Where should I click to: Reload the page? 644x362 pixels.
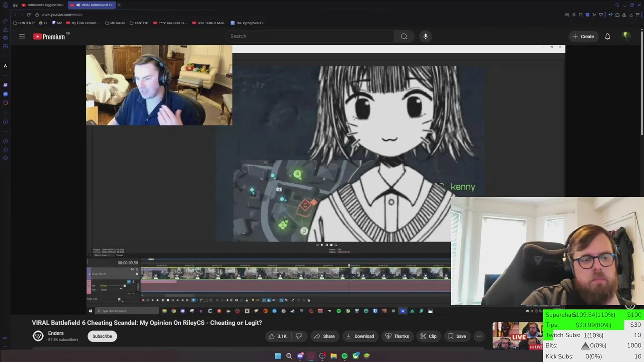[x=29, y=15]
